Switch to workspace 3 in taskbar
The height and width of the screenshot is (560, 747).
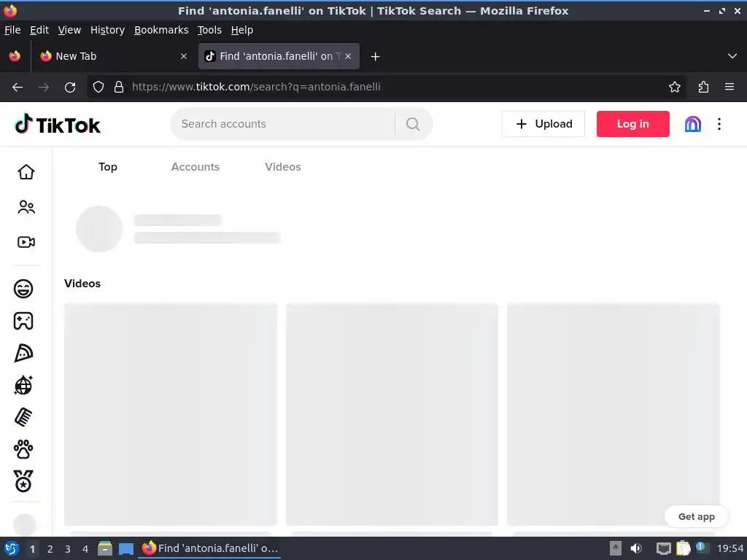click(x=68, y=549)
